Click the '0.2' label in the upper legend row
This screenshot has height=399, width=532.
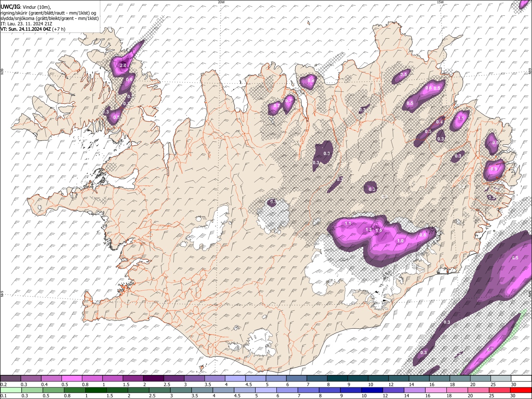coord(3,384)
